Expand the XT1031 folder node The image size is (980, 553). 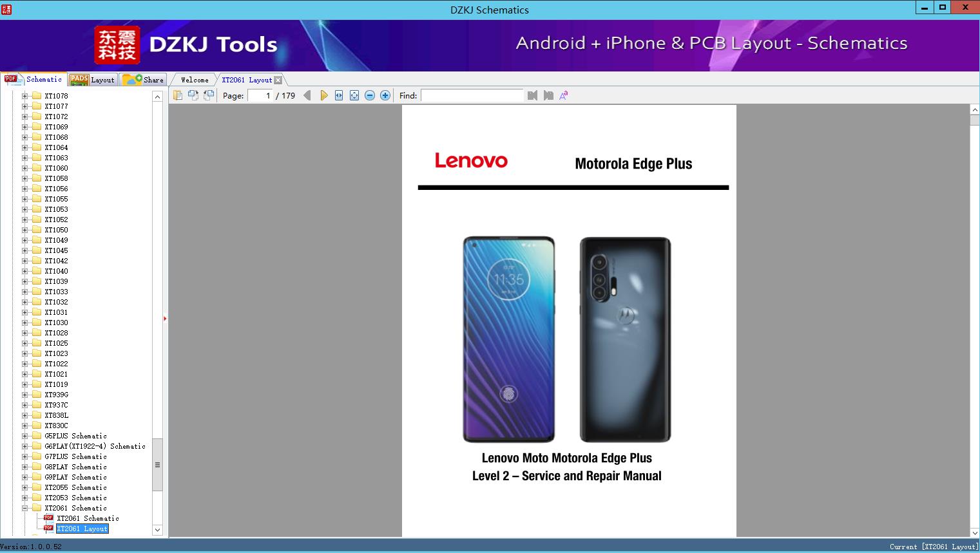24,312
